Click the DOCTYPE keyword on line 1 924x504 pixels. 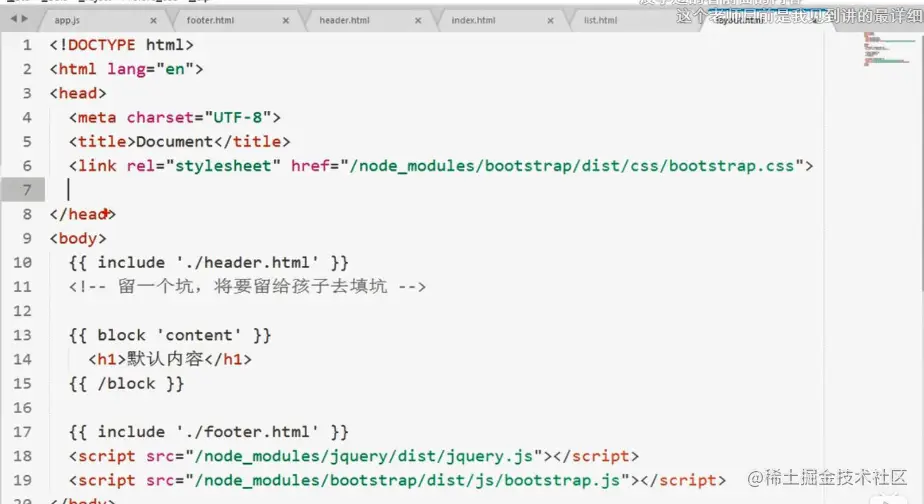(x=102, y=45)
